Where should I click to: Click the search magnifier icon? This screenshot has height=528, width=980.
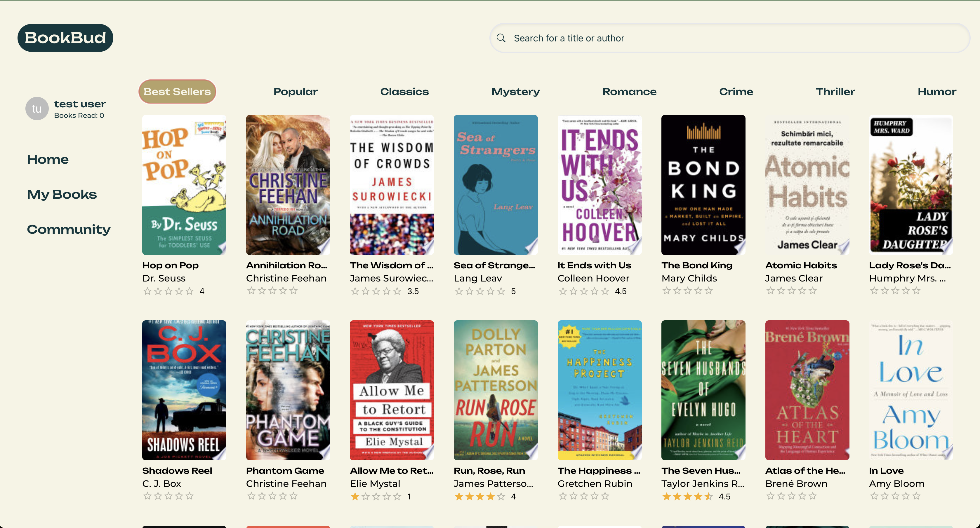tap(501, 38)
